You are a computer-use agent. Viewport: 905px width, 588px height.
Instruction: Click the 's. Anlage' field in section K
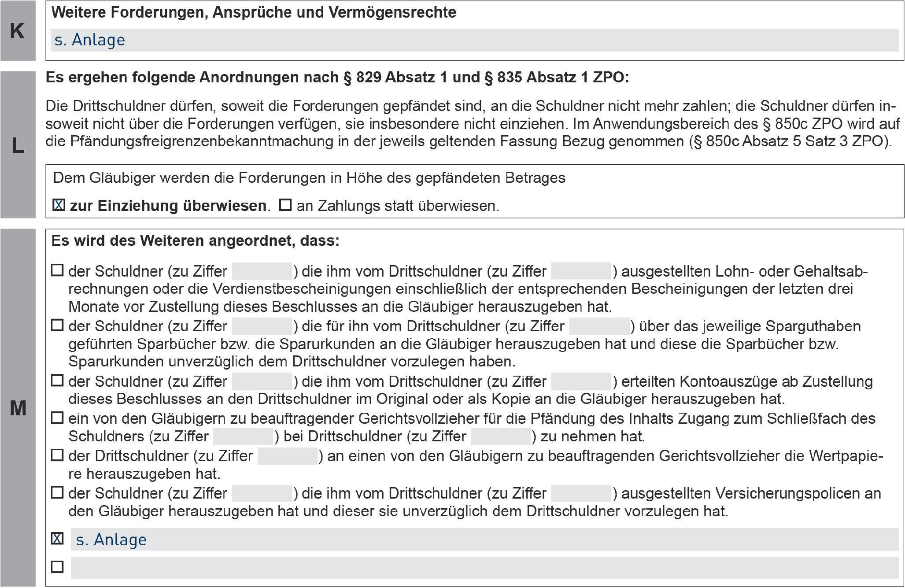click(474, 40)
